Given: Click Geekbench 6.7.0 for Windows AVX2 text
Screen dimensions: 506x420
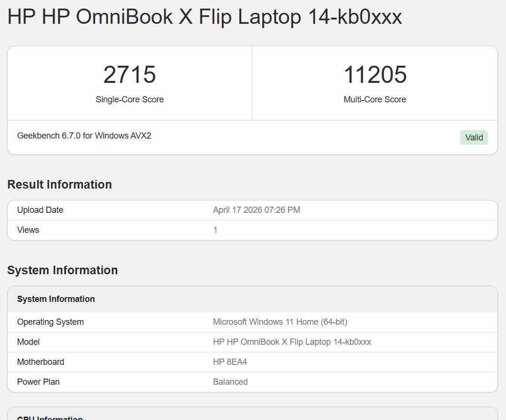Looking at the screenshot, I should click(84, 136).
